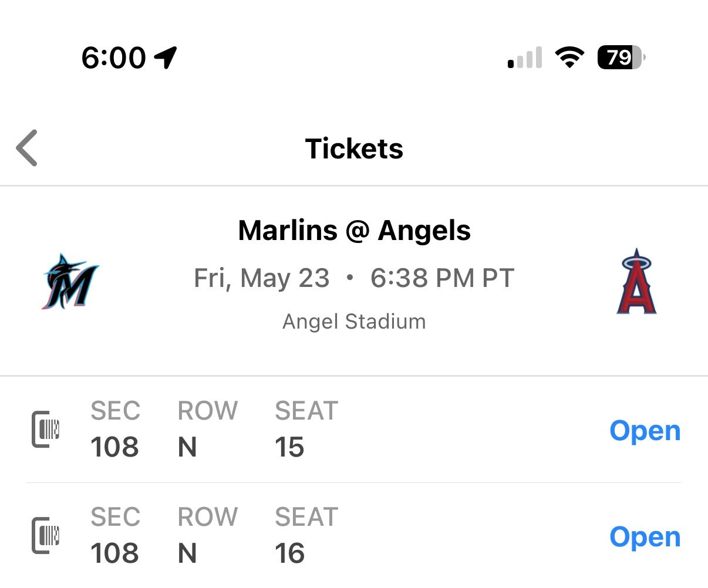
Task: Select the Marlins @ Angels game title
Action: click(354, 230)
